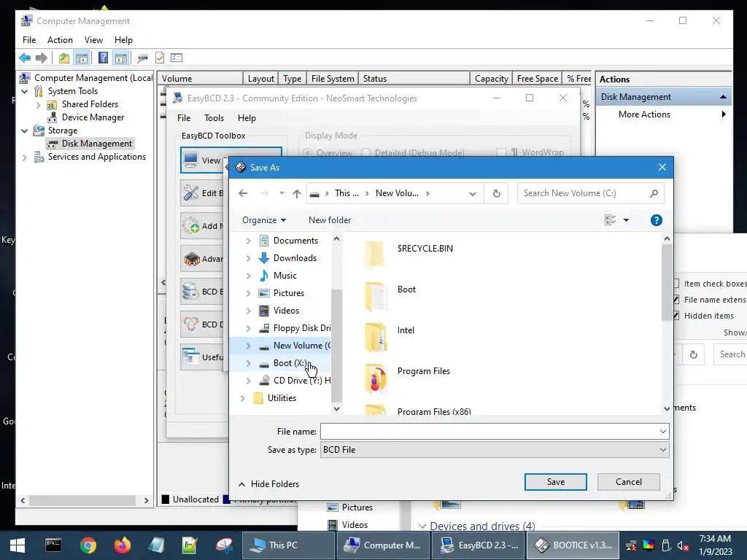This screenshot has height=560, width=747.
Task: Refresh the Save As folder view
Action: (x=496, y=193)
